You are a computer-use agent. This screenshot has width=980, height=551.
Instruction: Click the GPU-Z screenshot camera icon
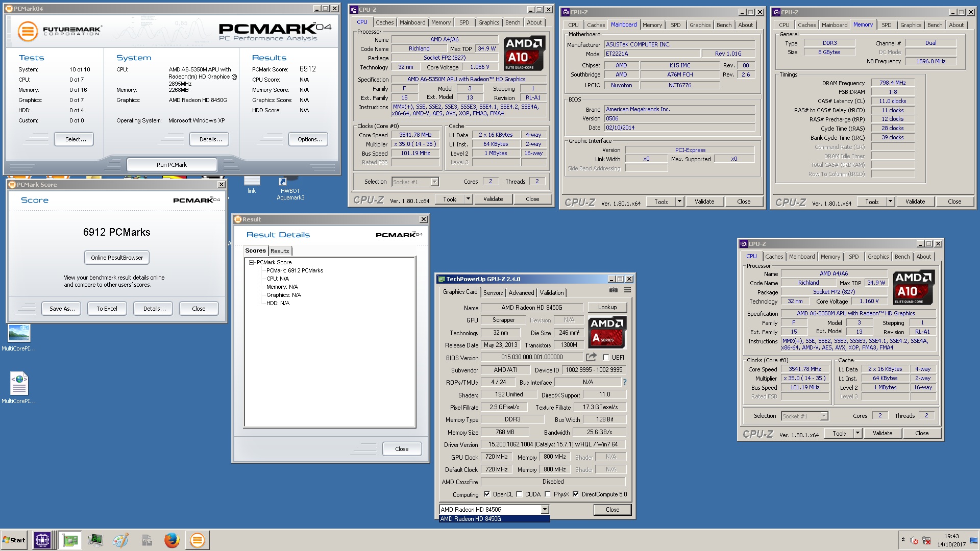coord(614,290)
